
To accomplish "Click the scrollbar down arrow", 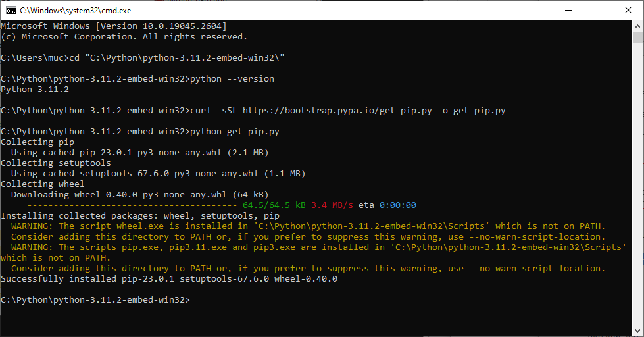I will (x=638, y=331).
